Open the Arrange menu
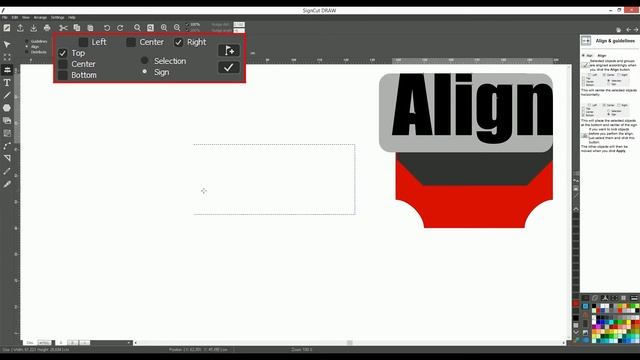 click(40, 18)
